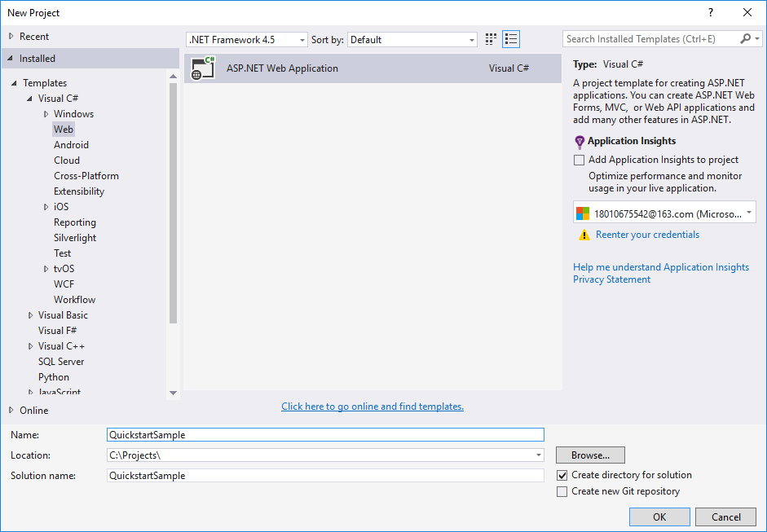
Task: Switch to medium icons list view
Action: (511, 39)
